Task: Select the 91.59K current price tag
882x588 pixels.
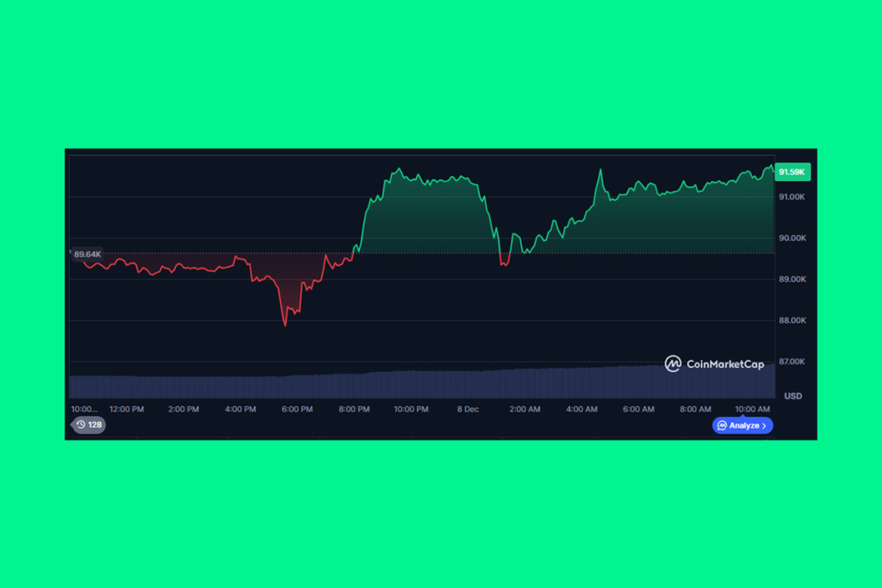Action: pos(792,171)
